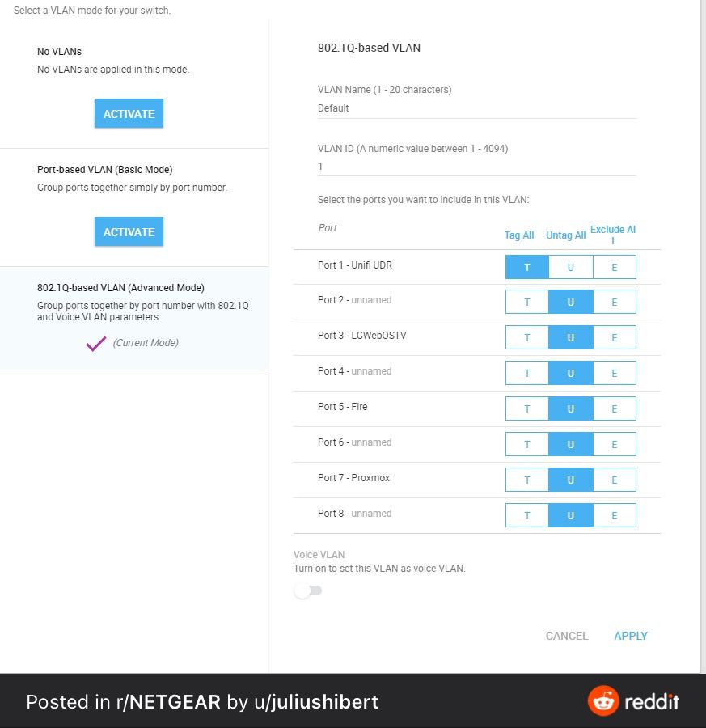Exclude Port 6 from the VLAN
This screenshot has width=706, height=728.
(614, 444)
